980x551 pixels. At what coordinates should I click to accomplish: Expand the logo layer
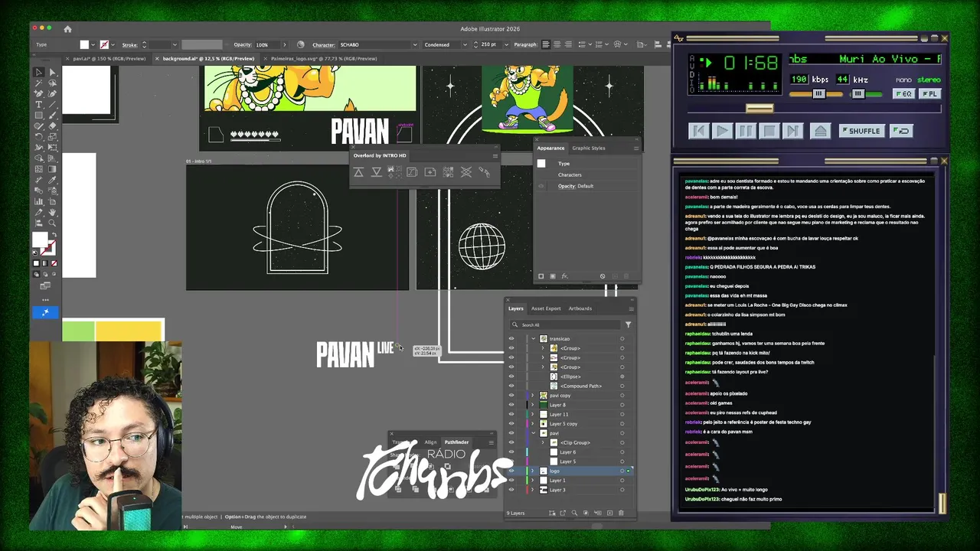tap(533, 471)
